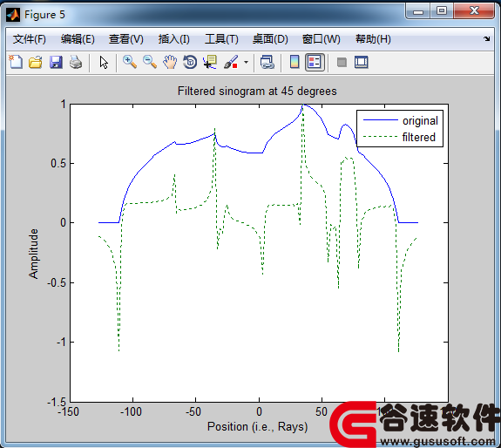This screenshot has width=501, height=448.
Task: Open the 桌面(D) menu
Action: (x=270, y=39)
